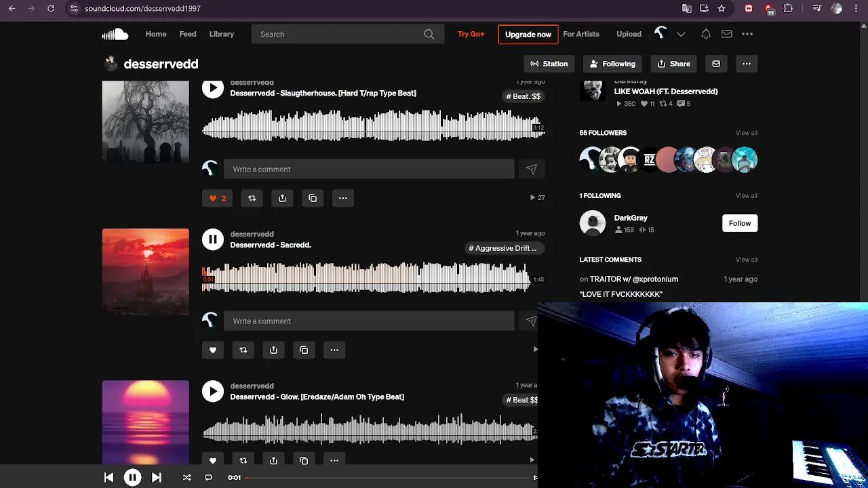Click the profile Share button
The height and width of the screenshot is (488, 868).
point(674,64)
